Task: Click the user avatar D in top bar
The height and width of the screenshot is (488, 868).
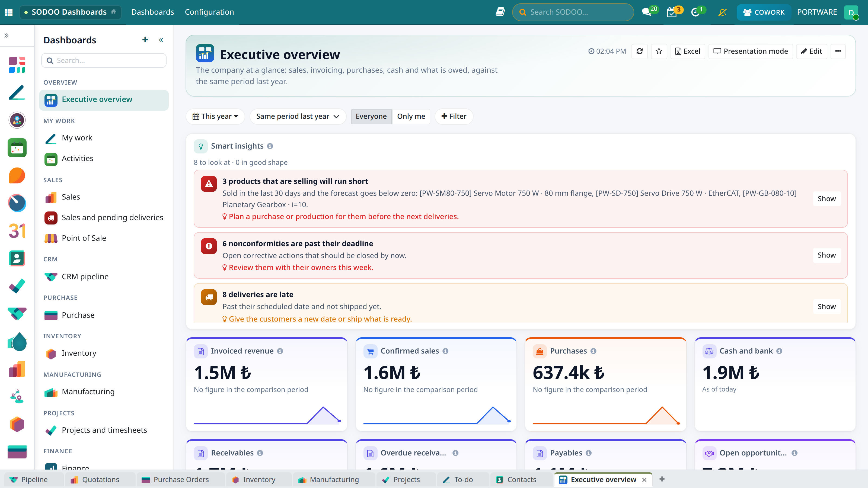Action: 851,12
